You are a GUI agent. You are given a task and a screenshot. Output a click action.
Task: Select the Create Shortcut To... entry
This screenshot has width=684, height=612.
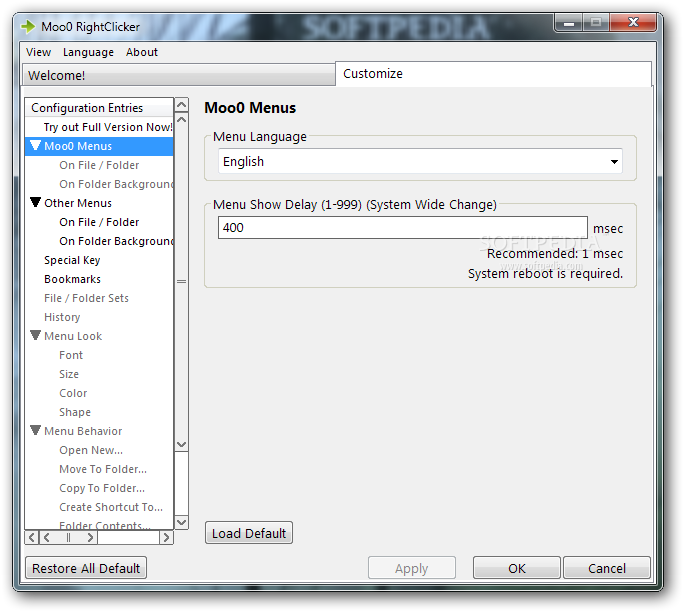click(111, 507)
